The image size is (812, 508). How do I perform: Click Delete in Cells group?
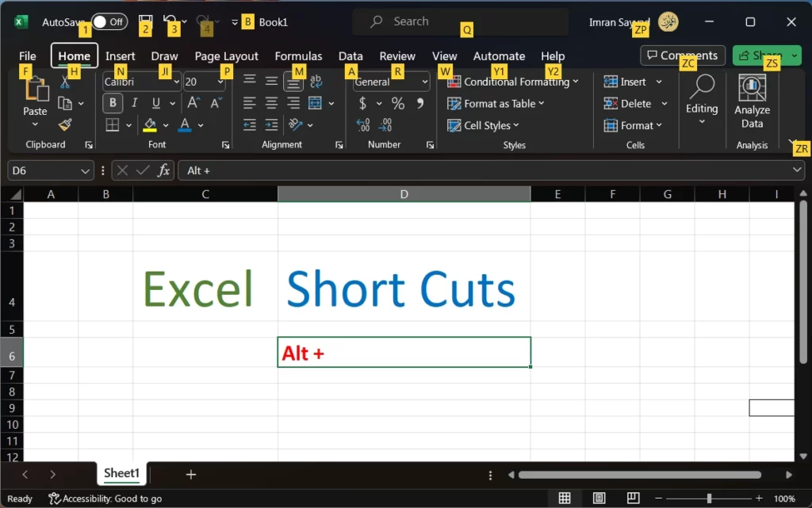click(x=628, y=104)
